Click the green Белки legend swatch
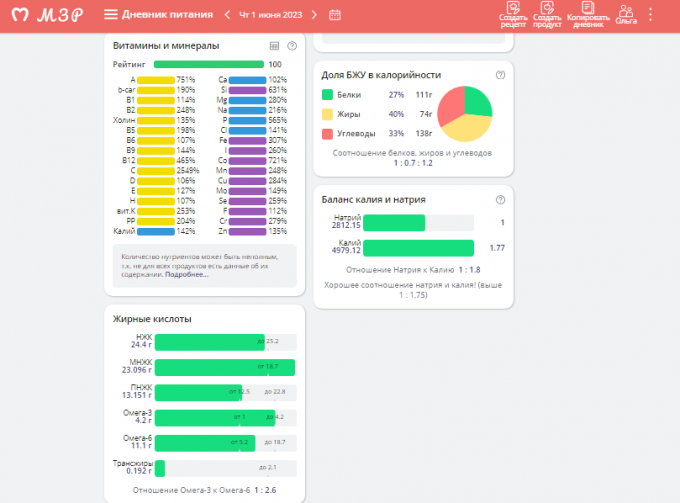The height and width of the screenshot is (503, 680). (x=327, y=94)
